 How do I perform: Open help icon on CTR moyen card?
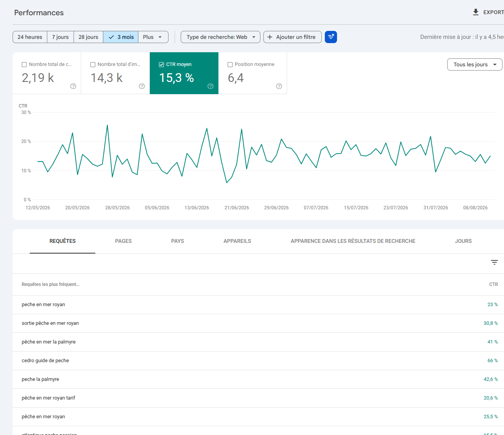(x=210, y=86)
